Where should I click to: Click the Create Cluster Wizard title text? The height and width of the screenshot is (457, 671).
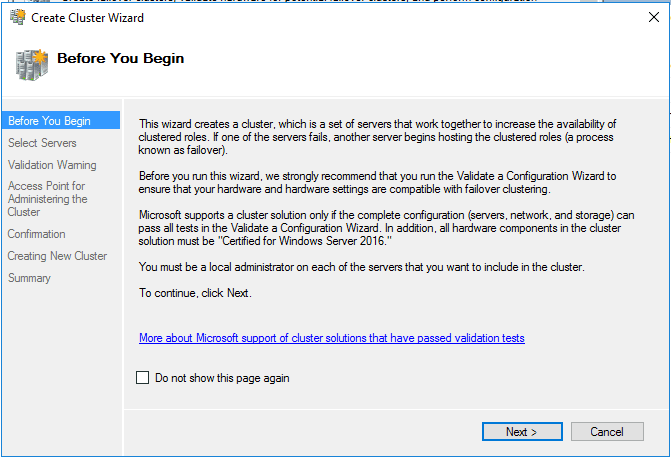(x=87, y=18)
